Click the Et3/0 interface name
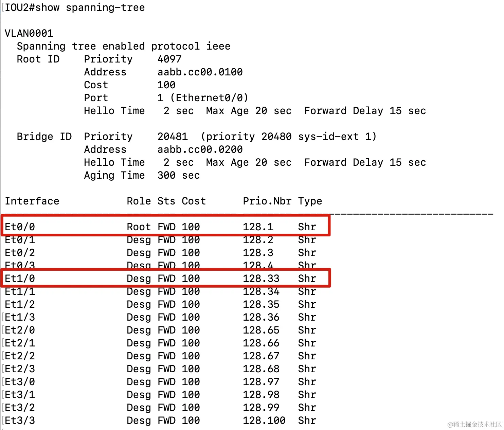 point(20,382)
